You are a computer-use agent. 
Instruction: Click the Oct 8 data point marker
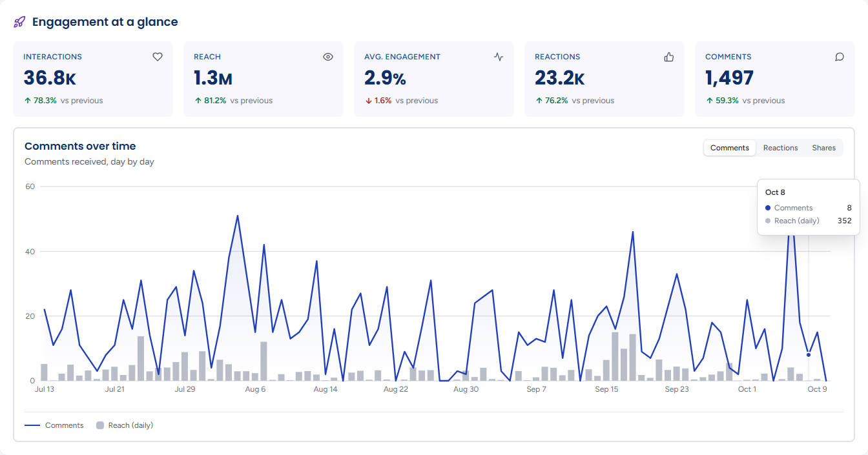point(808,354)
